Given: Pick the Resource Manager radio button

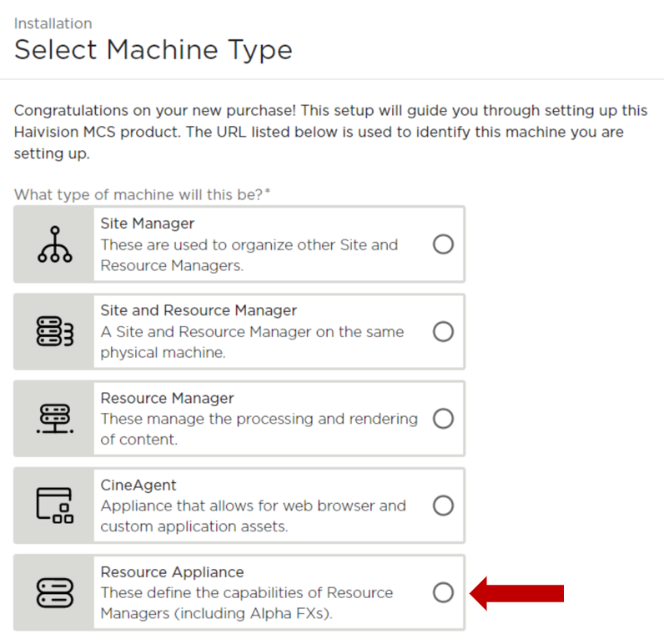Looking at the screenshot, I should (x=443, y=419).
